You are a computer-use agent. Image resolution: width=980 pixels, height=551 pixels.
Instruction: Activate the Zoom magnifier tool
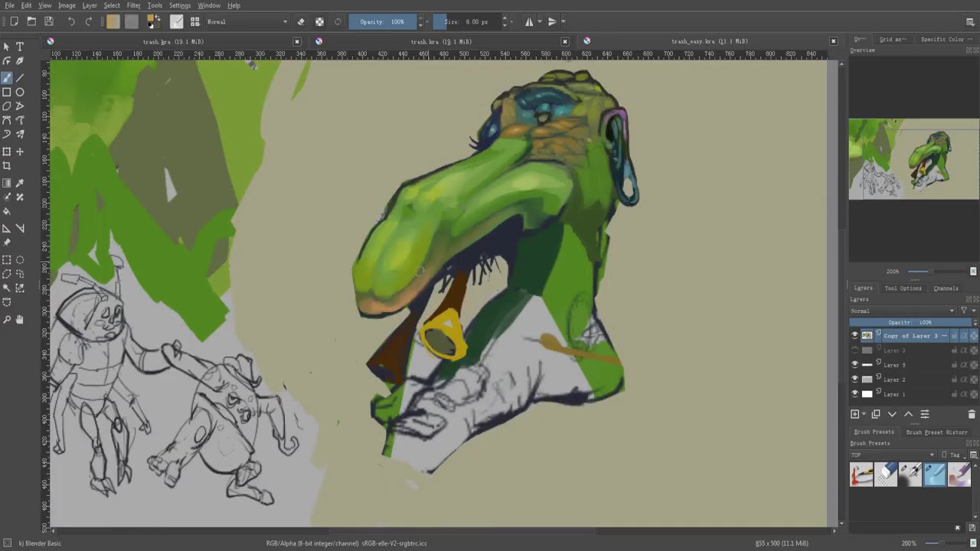pos(7,319)
